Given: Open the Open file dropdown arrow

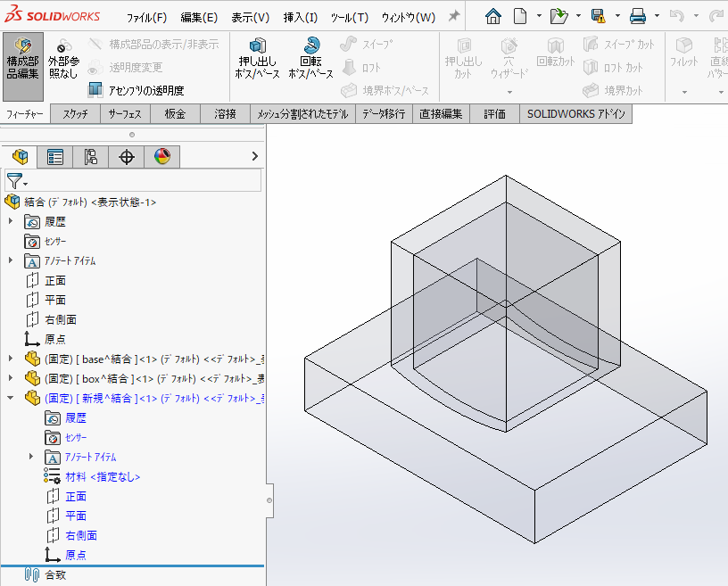Looking at the screenshot, I should point(578,16).
